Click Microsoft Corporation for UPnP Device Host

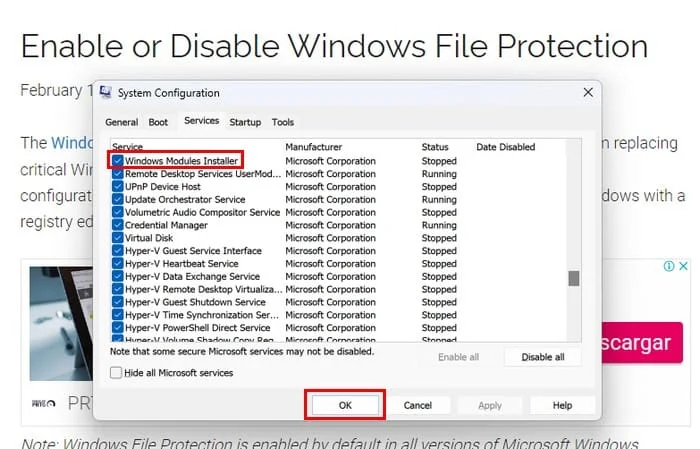330,187
